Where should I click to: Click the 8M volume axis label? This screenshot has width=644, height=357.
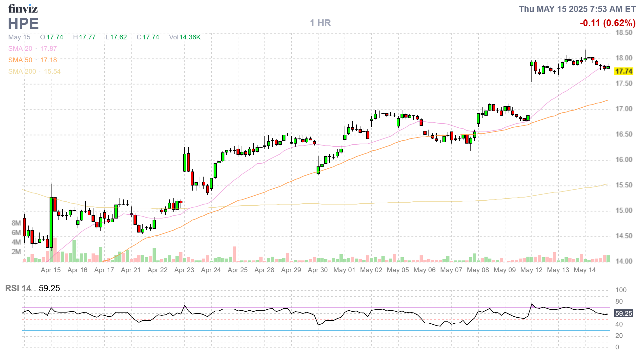16,223
